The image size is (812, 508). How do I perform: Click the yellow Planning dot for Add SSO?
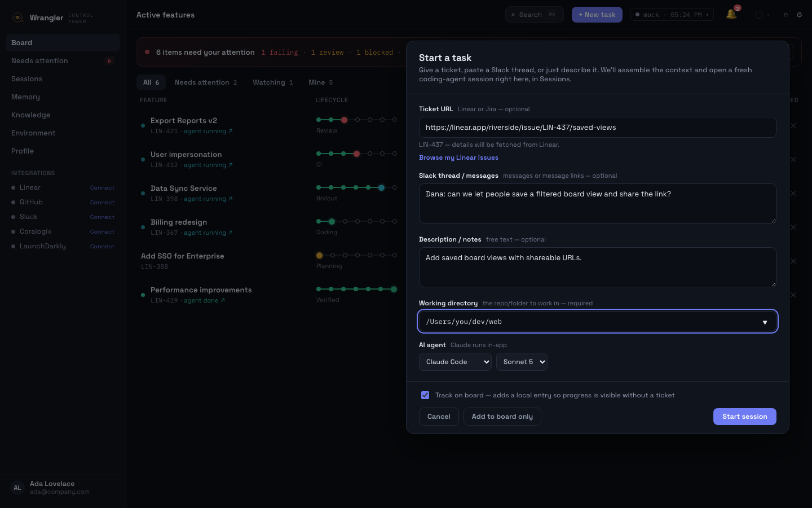tap(319, 255)
